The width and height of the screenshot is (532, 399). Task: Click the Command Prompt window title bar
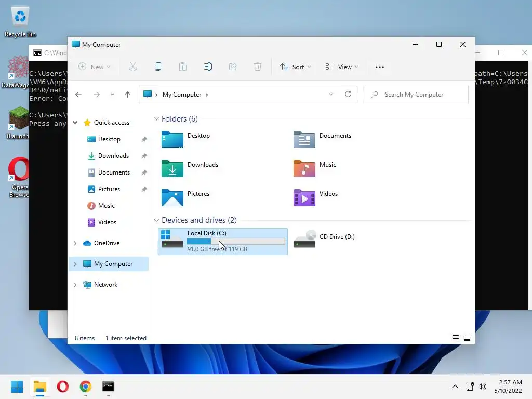[x=48, y=53]
